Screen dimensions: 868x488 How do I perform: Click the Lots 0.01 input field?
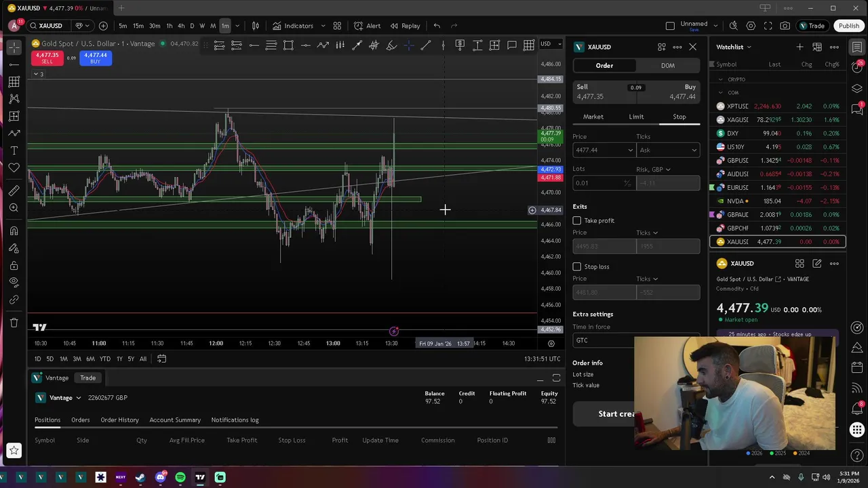[603, 183]
